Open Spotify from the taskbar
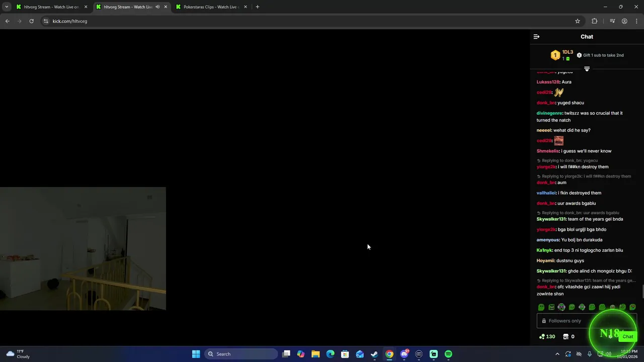This screenshot has height=362, width=644. pos(448,354)
